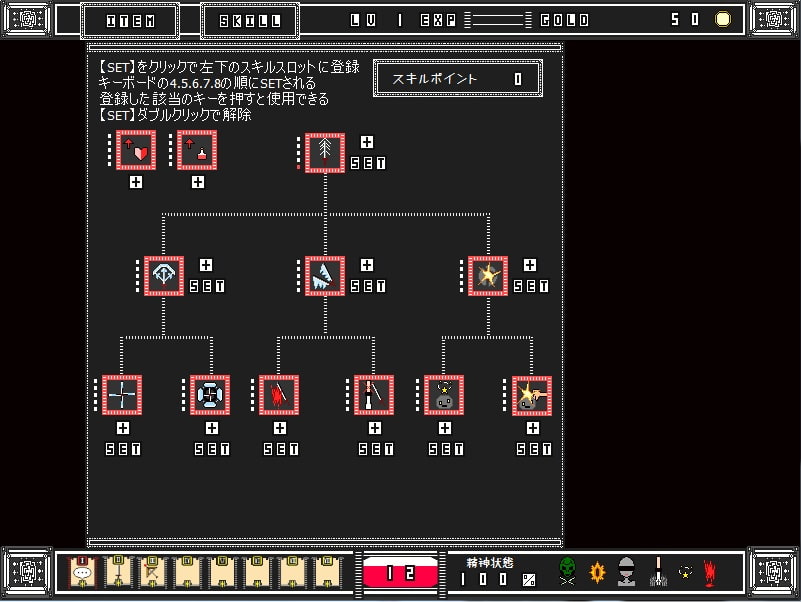Choose the explosion spark skill icon

pos(488,276)
